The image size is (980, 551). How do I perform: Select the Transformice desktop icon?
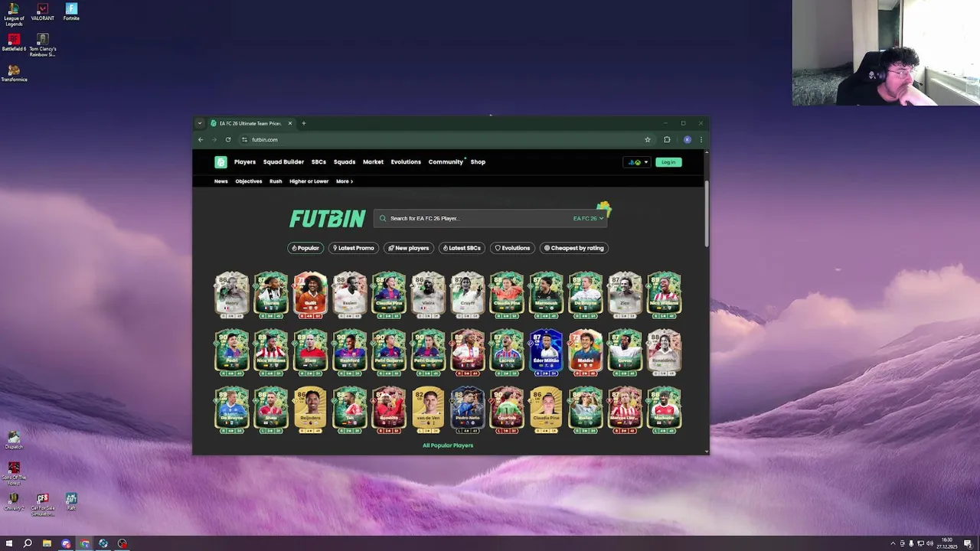[x=14, y=73]
